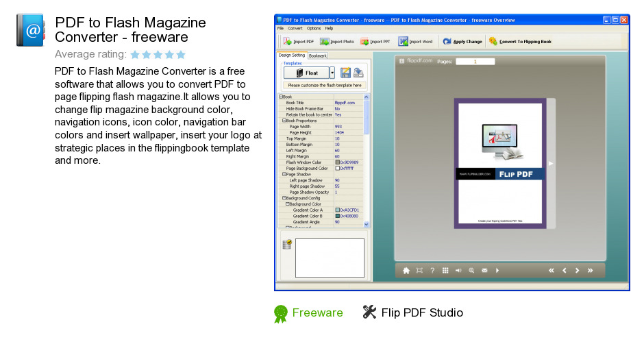Select the Hide Book Frame Bar row
The width and height of the screenshot is (644, 344).
pyautogui.click(x=321, y=109)
